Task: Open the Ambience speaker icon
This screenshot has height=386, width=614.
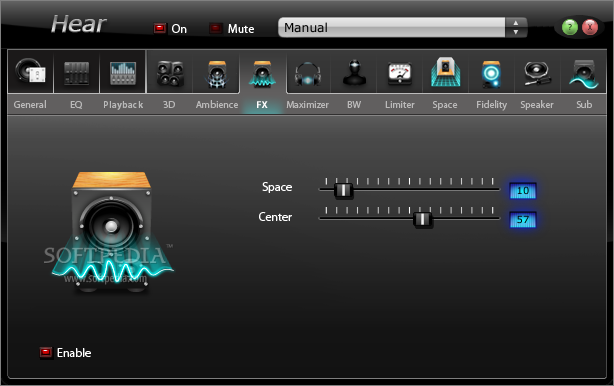Action: 217,73
